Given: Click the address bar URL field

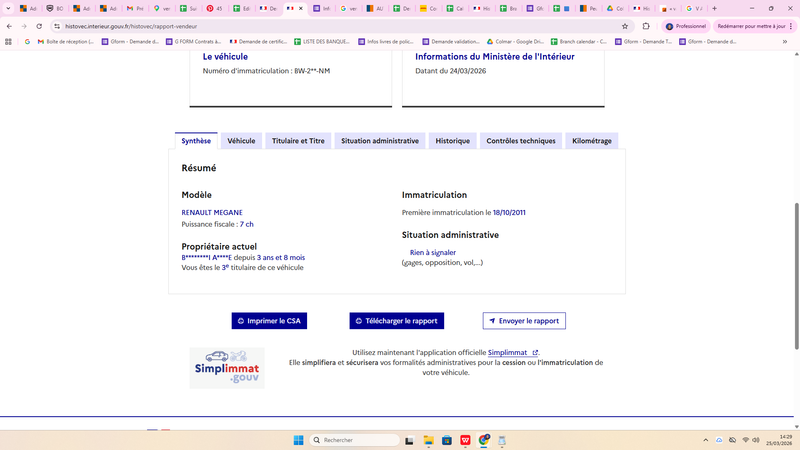Looking at the screenshot, I should [x=337, y=26].
